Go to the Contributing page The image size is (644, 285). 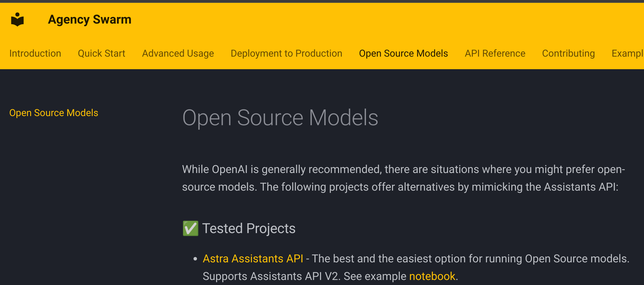pyautogui.click(x=568, y=53)
